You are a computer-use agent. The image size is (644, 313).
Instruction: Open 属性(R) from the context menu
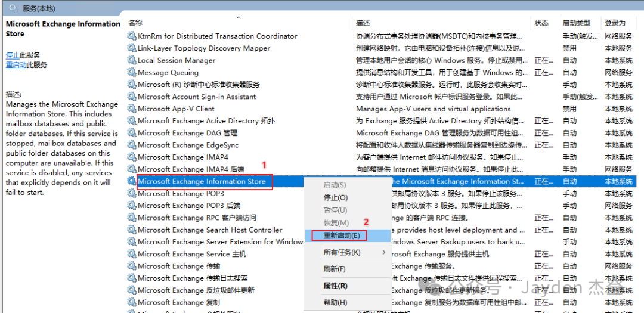click(335, 286)
